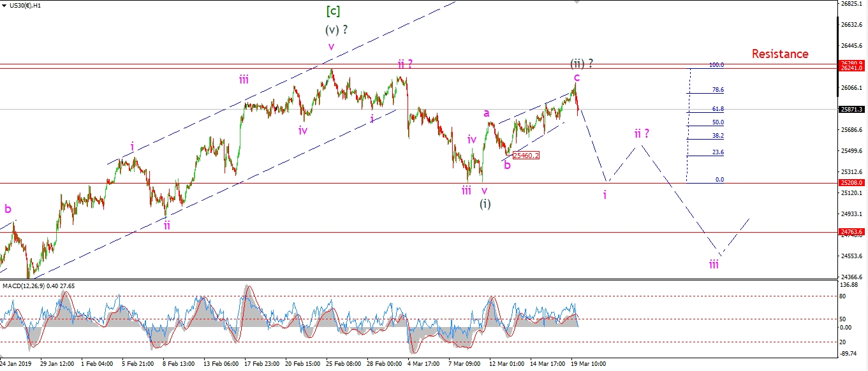Click the grey (i) wave label
Screen dimensions: 868x371
tap(485, 204)
